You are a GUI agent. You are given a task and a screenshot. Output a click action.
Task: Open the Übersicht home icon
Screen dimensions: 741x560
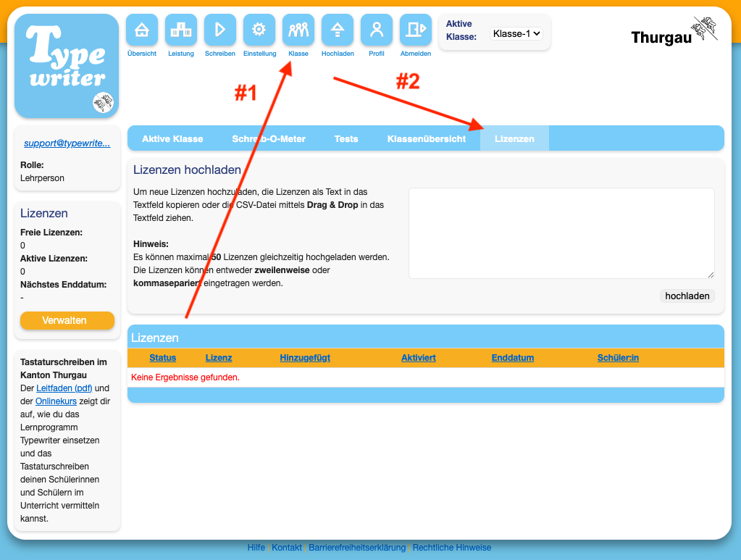click(142, 30)
